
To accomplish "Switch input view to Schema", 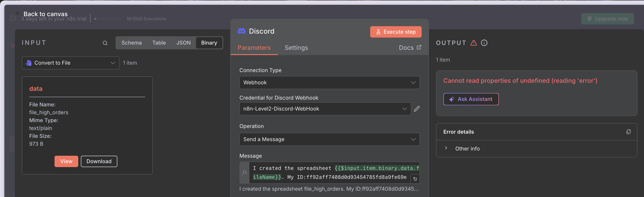I will click(x=131, y=43).
